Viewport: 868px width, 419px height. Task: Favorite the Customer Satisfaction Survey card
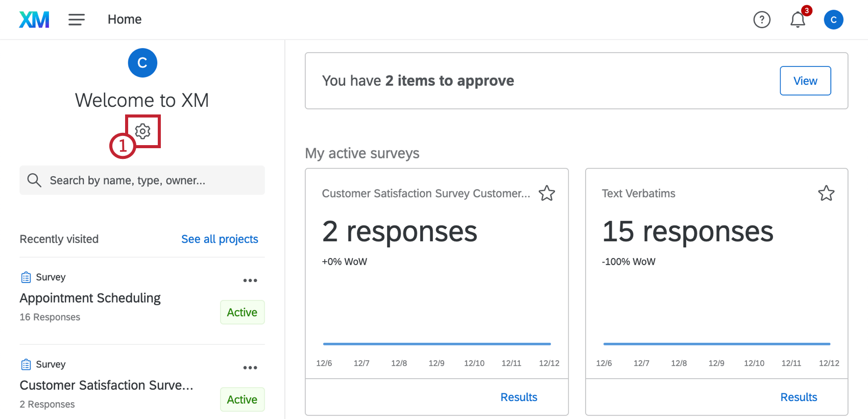coord(547,193)
